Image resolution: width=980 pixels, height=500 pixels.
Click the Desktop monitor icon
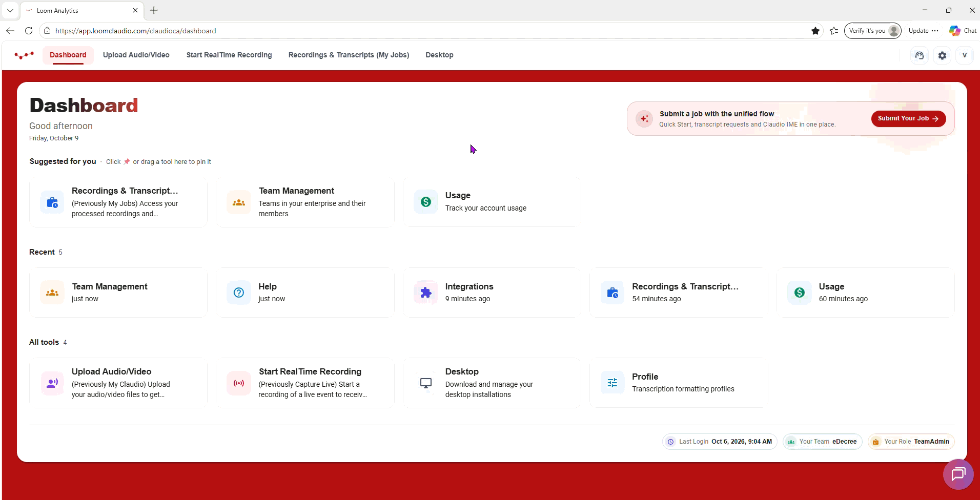[x=426, y=383]
